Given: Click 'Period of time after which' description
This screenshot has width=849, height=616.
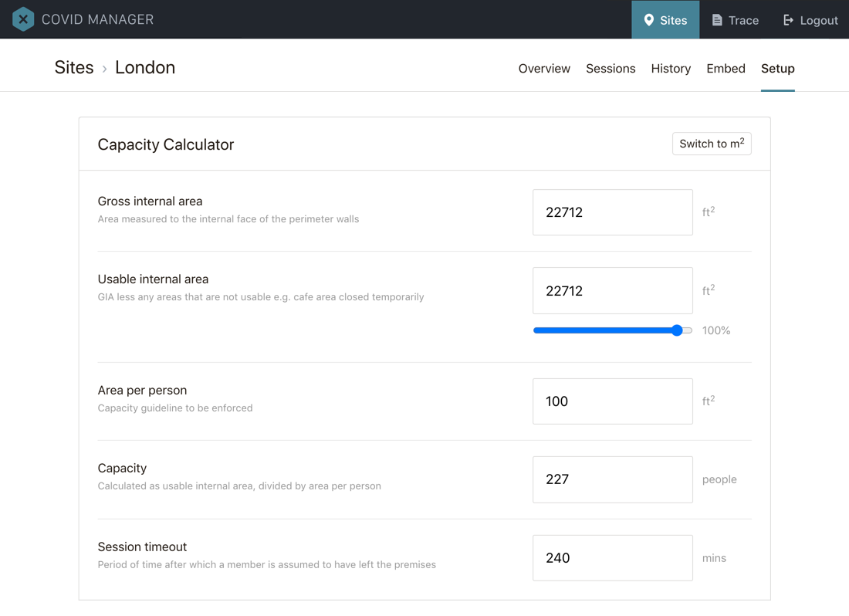Looking at the screenshot, I should pos(267,564).
